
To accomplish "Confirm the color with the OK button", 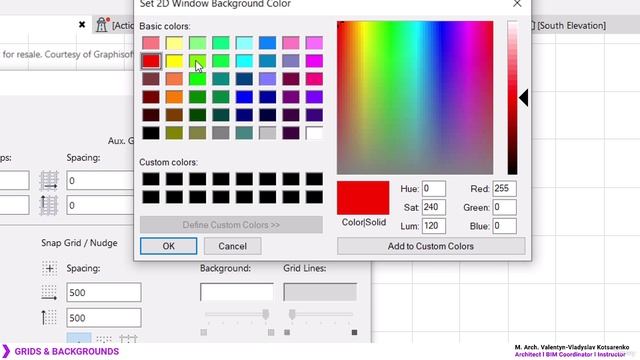I will tap(169, 246).
